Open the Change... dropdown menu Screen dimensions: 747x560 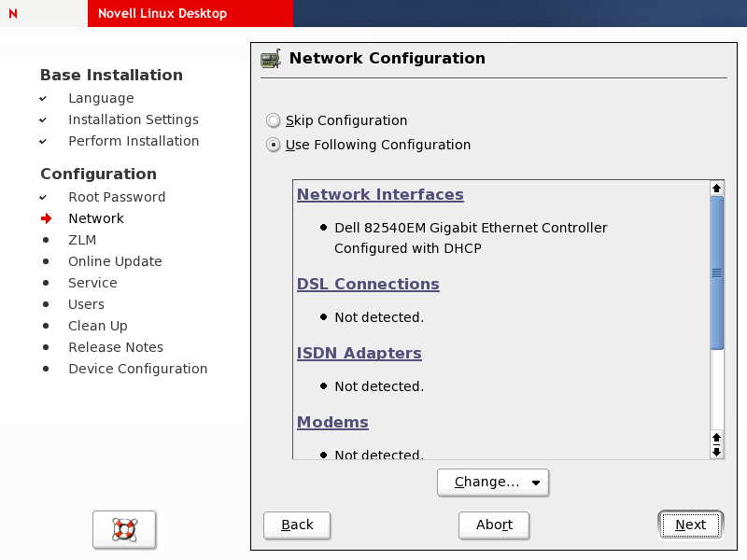[493, 483]
